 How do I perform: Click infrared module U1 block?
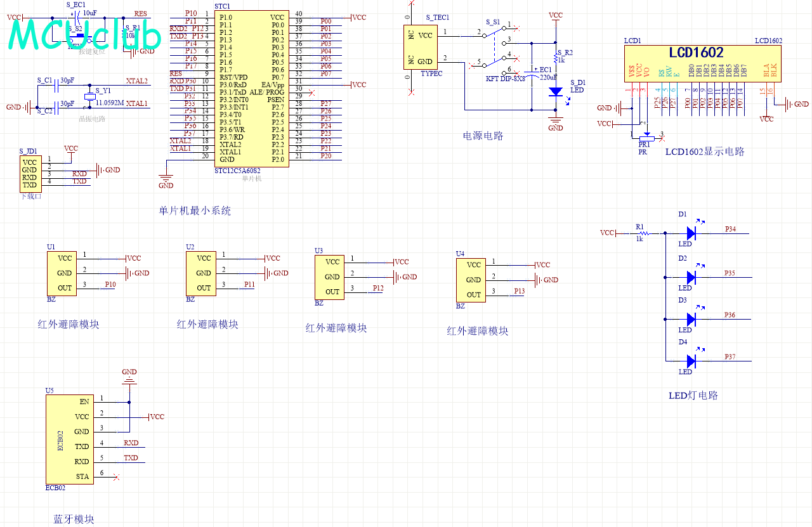pos(62,273)
